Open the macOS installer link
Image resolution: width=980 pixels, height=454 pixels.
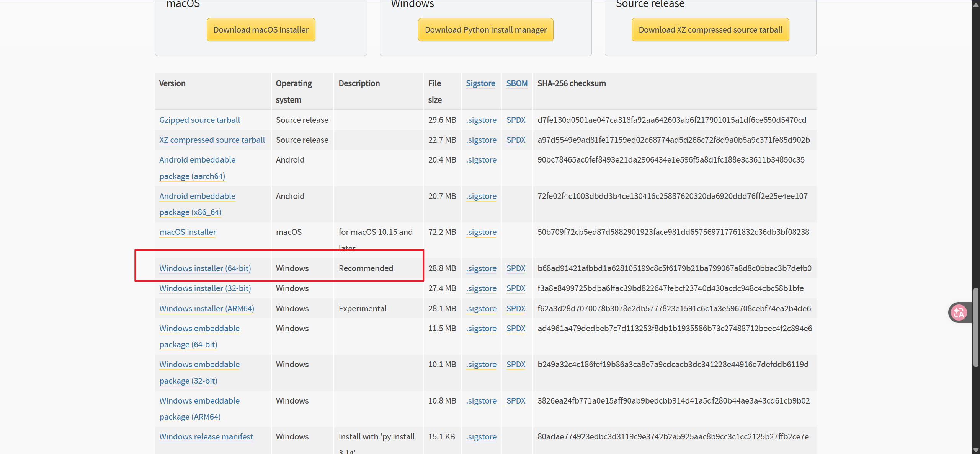pyautogui.click(x=188, y=232)
